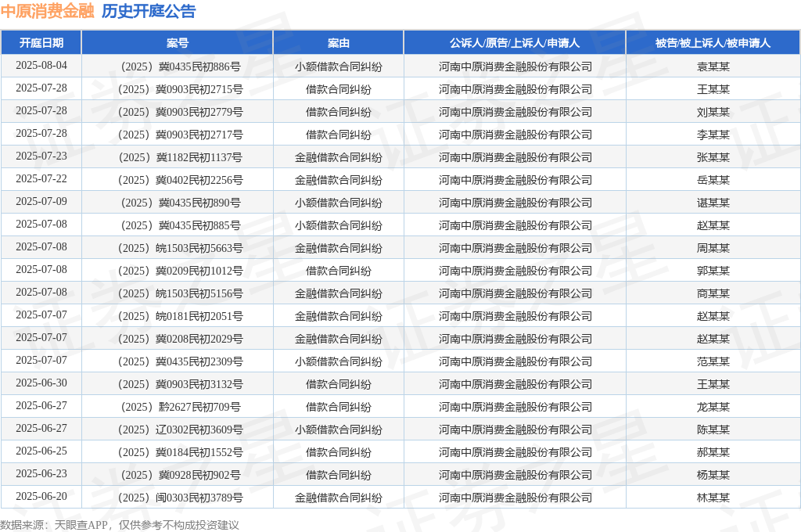801x532 pixels.
Task: Select case number 冀0903民初2717号
Action: (181, 135)
